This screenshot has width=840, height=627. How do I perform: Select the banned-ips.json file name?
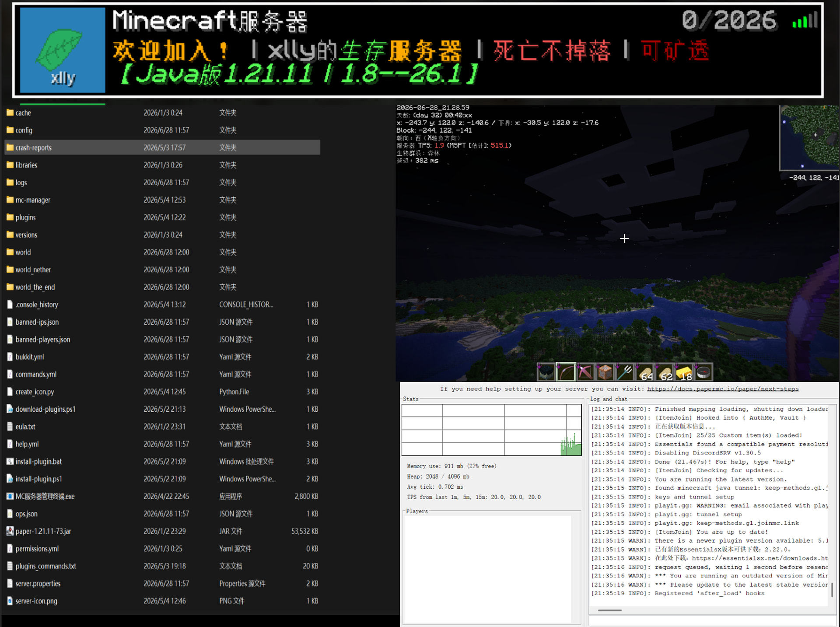click(x=37, y=322)
